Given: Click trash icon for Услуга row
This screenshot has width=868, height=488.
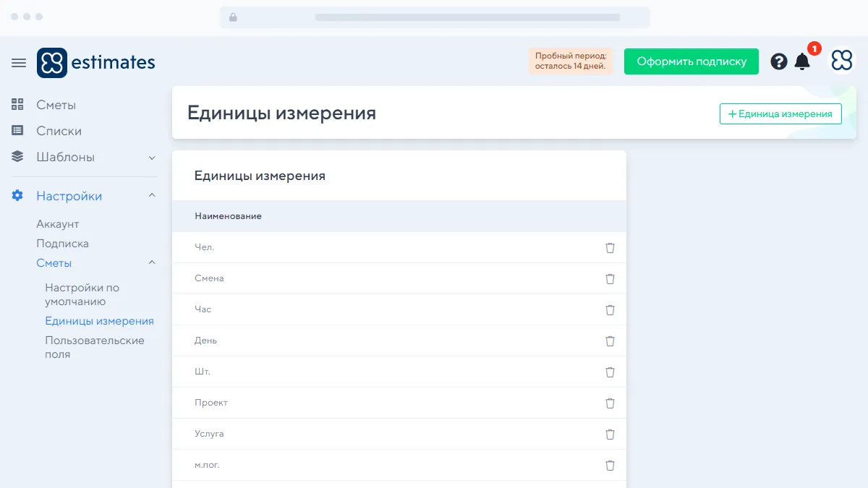Looking at the screenshot, I should (x=610, y=435).
